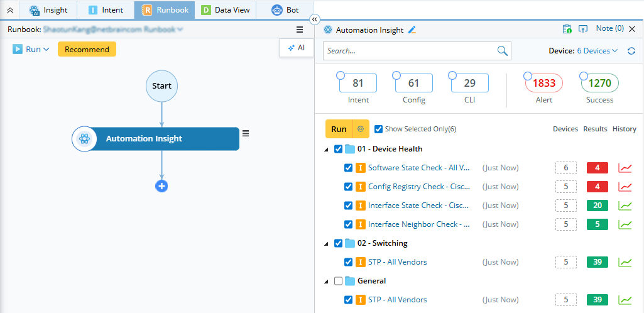This screenshot has height=313, width=644.
Task: Click the Automation Insight node atom icon
Action: (x=84, y=139)
